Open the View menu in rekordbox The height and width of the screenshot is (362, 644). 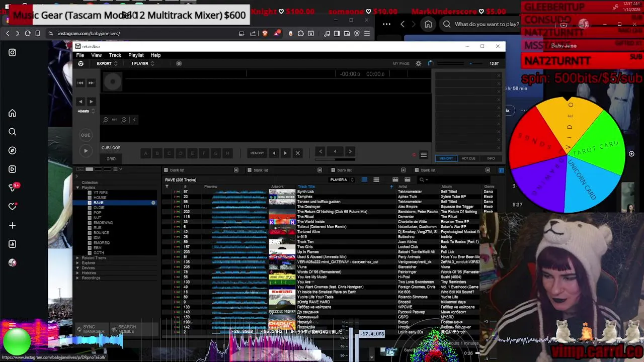pos(96,55)
